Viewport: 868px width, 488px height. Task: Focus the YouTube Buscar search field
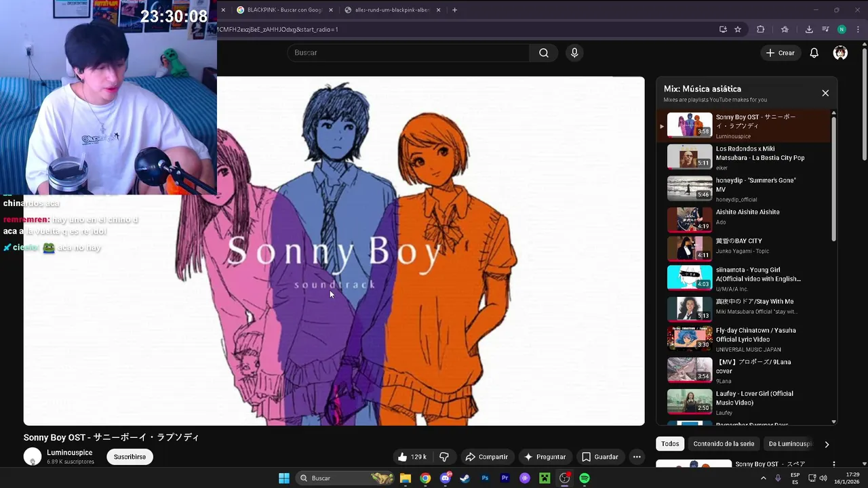click(409, 53)
